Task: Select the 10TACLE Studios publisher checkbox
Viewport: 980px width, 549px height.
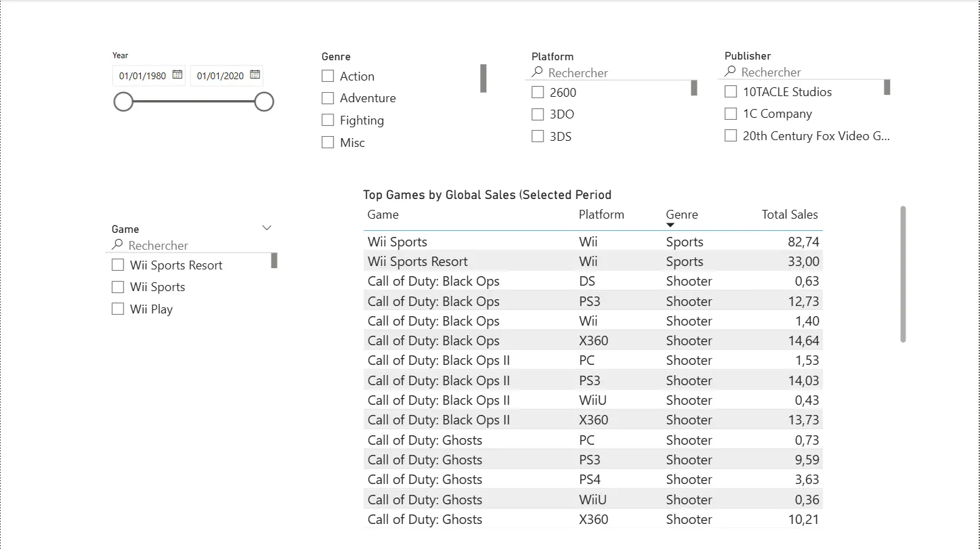Action: (x=731, y=91)
